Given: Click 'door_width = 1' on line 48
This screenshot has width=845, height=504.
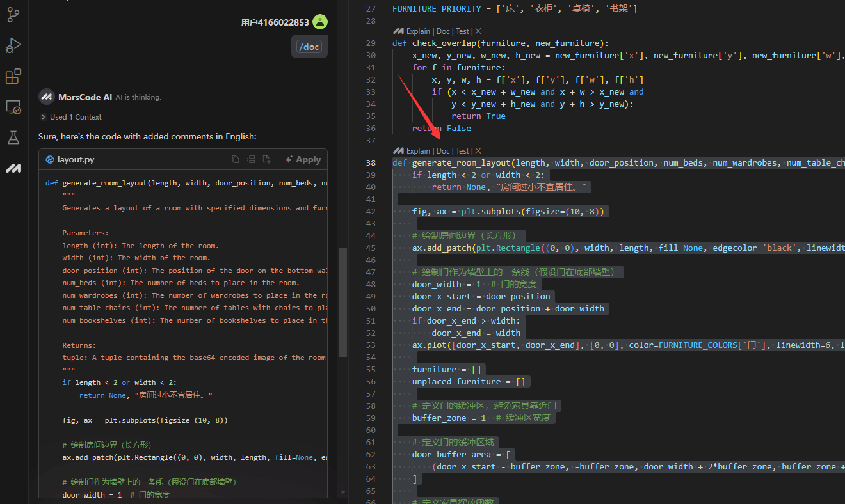Looking at the screenshot, I should pos(447,284).
